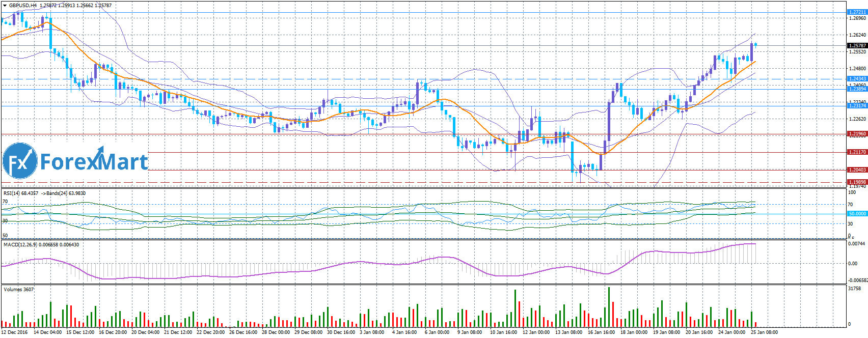Select the 1.23174 blue price level tag
Screen dimensions: 868x338
click(857, 106)
